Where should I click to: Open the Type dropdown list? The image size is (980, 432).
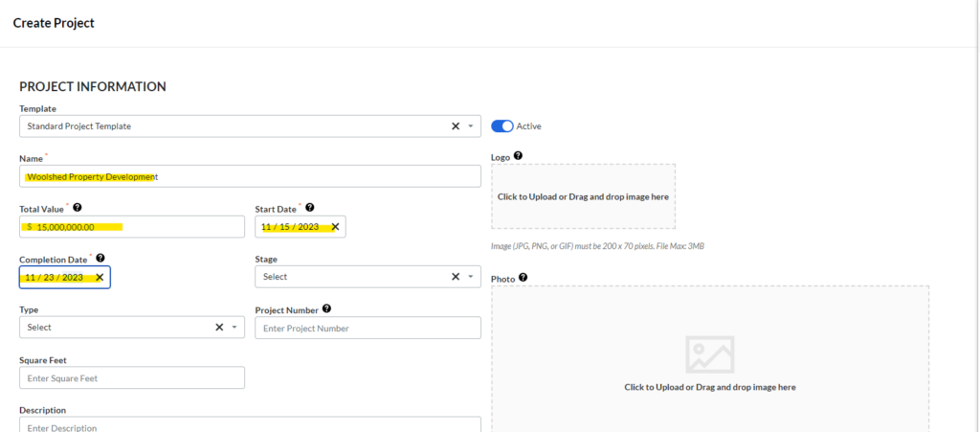click(234, 328)
